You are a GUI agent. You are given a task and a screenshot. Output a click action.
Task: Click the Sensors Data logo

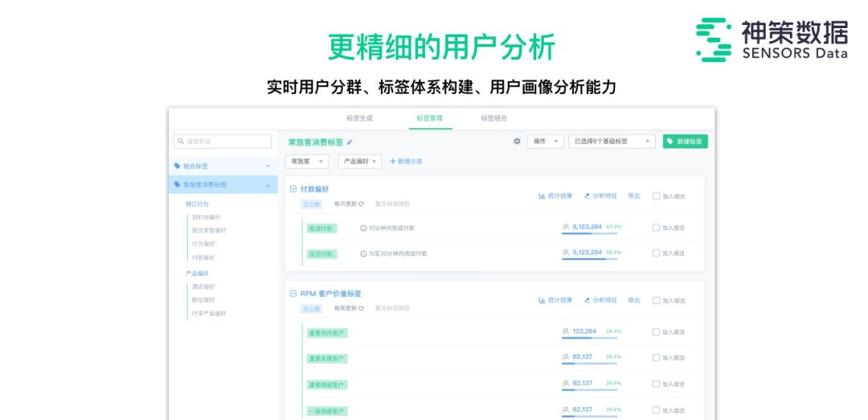[772, 39]
